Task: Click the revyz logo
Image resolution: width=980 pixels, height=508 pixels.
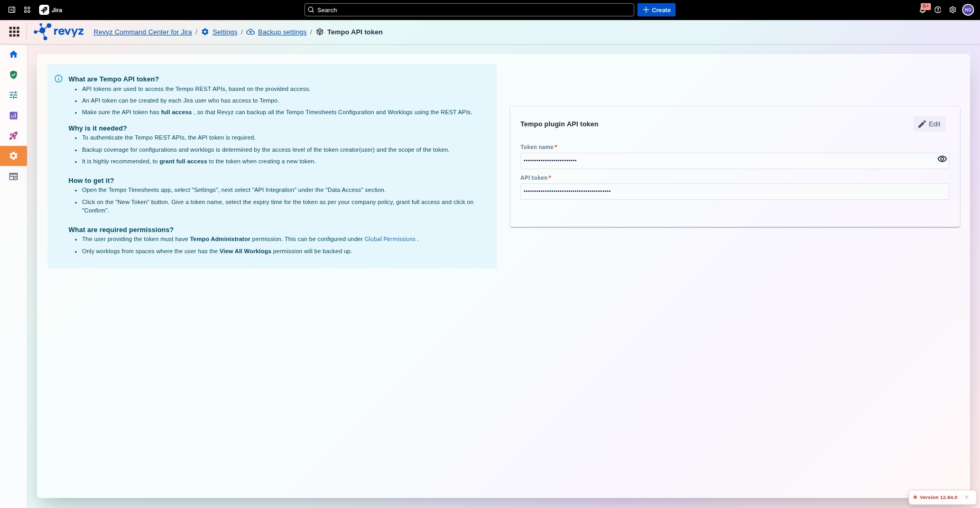Action: pos(59,32)
